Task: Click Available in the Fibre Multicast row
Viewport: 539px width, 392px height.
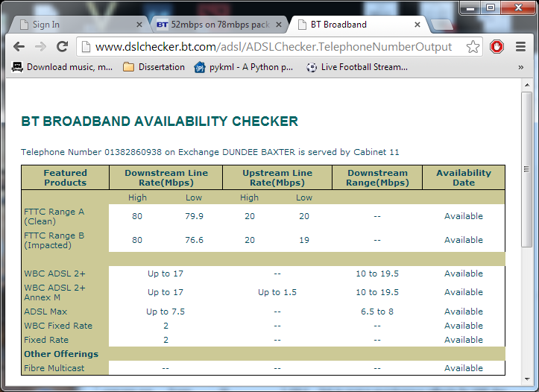Action: point(464,368)
